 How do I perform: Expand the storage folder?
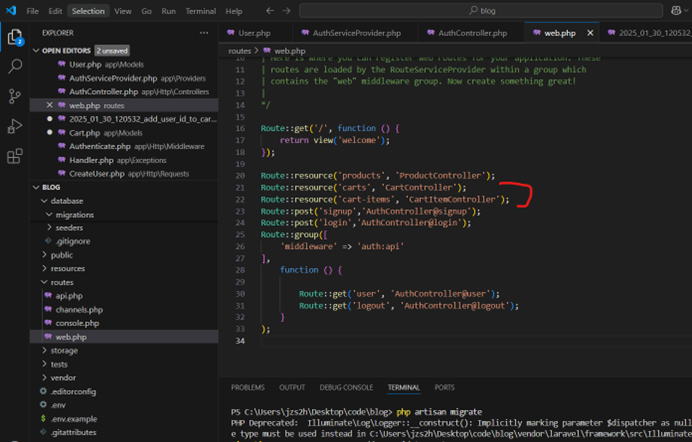(63, 350)
